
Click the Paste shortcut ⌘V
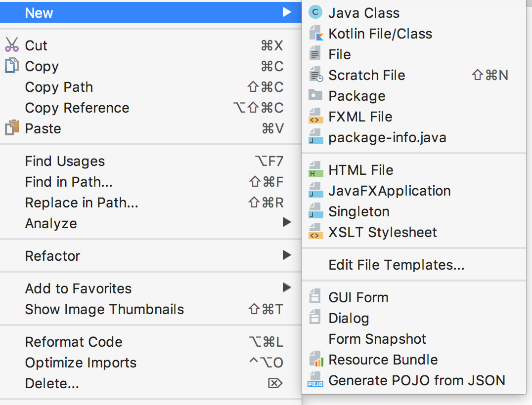tap(272, 128)
